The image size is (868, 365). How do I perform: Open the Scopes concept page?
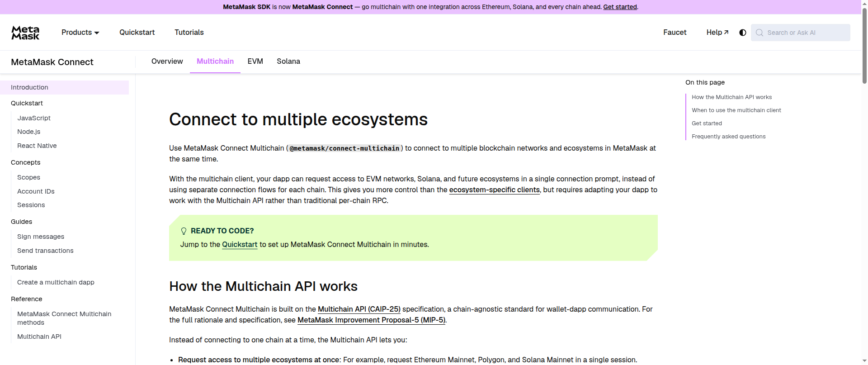28,177
